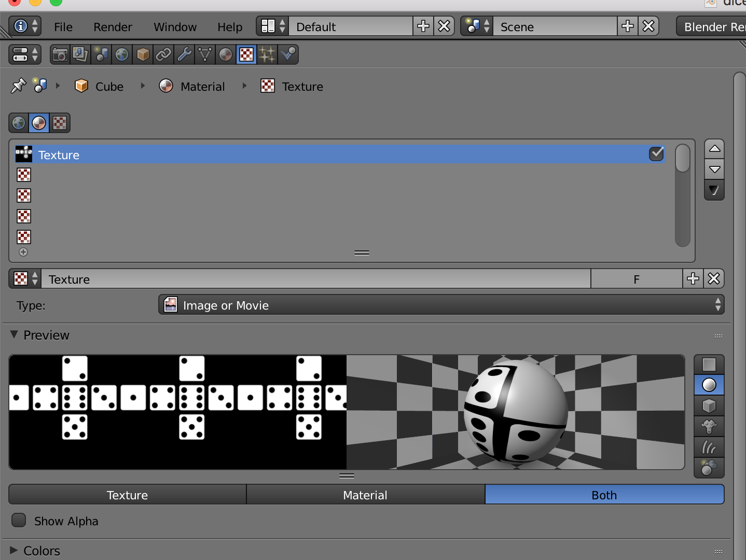The width and height of the screenshot is (746, 560).
Task: Open the Window menu
Action: [175, 27]
